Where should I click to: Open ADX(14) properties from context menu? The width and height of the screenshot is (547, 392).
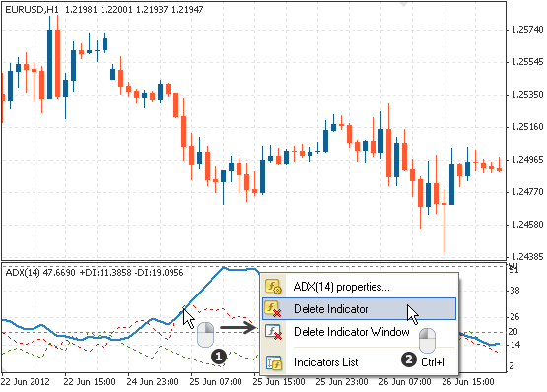pyautogui.click(x=360, y=287)
